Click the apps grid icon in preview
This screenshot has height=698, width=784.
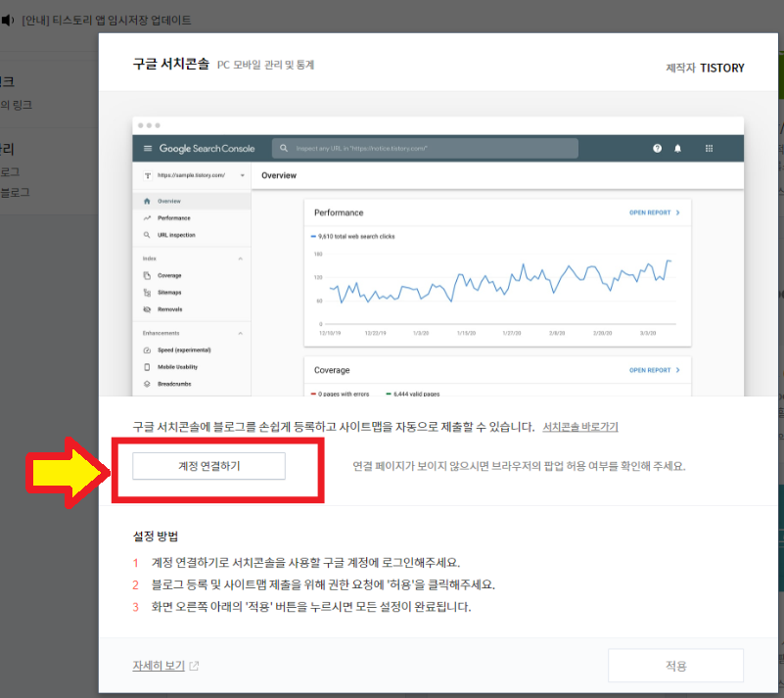709,149
